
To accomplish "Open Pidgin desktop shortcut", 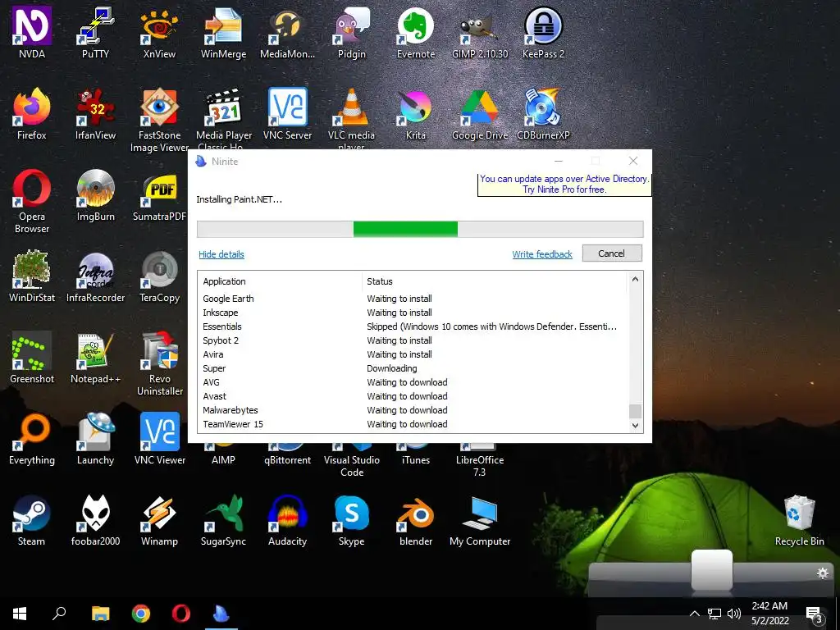I will 351,32.
